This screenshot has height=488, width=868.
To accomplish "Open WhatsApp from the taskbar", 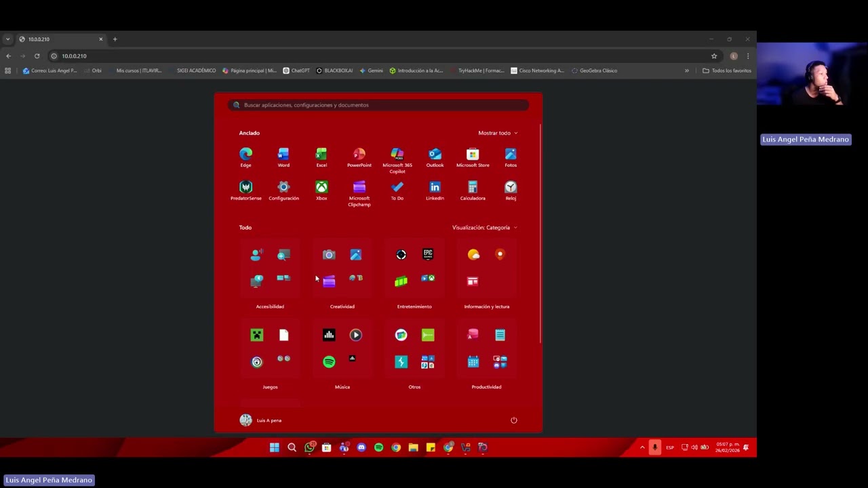I will (x=309, y=447).
